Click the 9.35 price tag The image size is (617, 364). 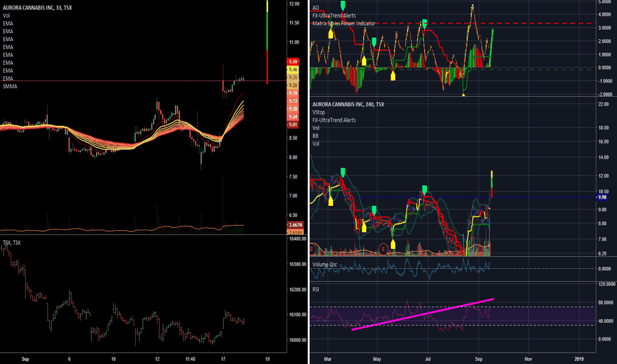coord(293,77)
